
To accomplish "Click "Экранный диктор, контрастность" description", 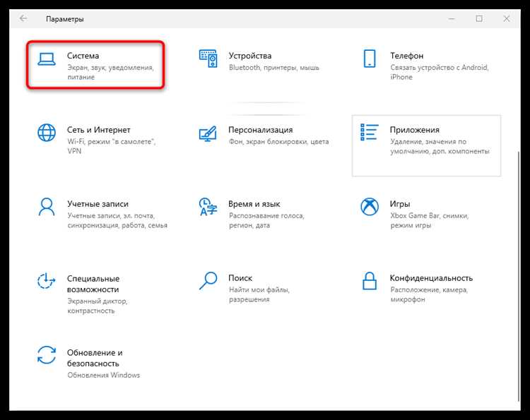I will coord(98,306).
